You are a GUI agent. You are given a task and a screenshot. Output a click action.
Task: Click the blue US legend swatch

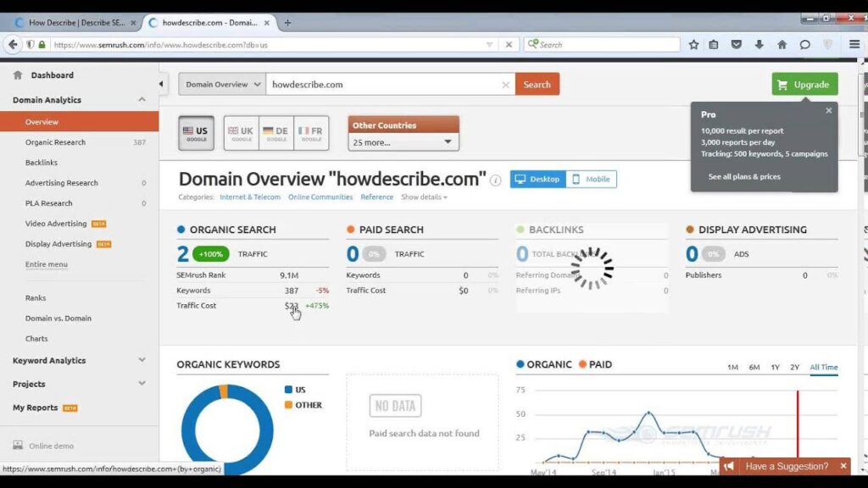pos(288,390)
